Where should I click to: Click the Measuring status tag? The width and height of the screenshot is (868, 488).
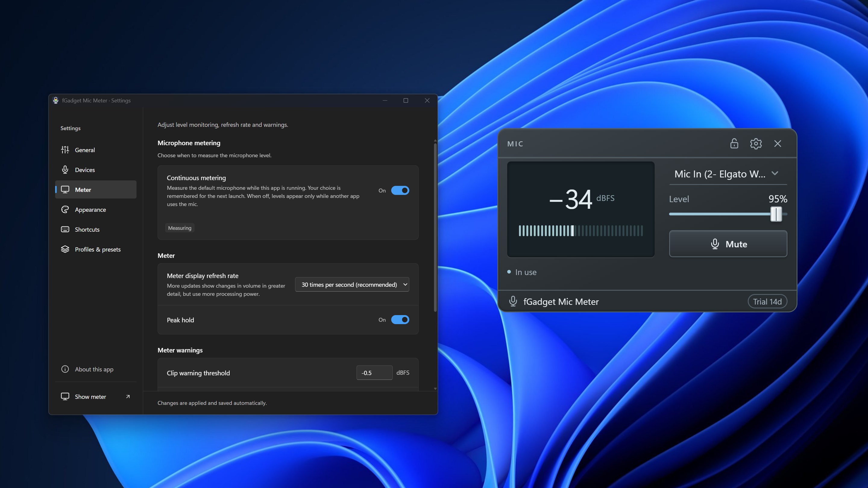(x=180, y=228)
